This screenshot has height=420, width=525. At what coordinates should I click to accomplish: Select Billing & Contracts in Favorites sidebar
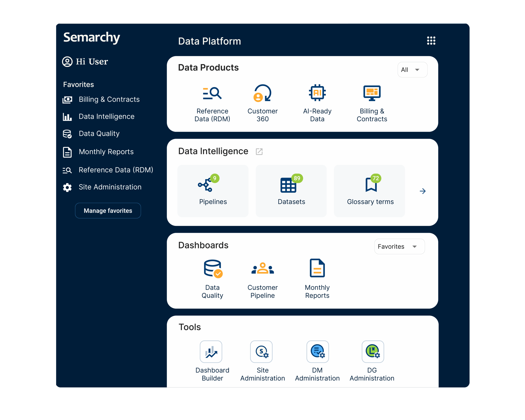pos(101,99)
